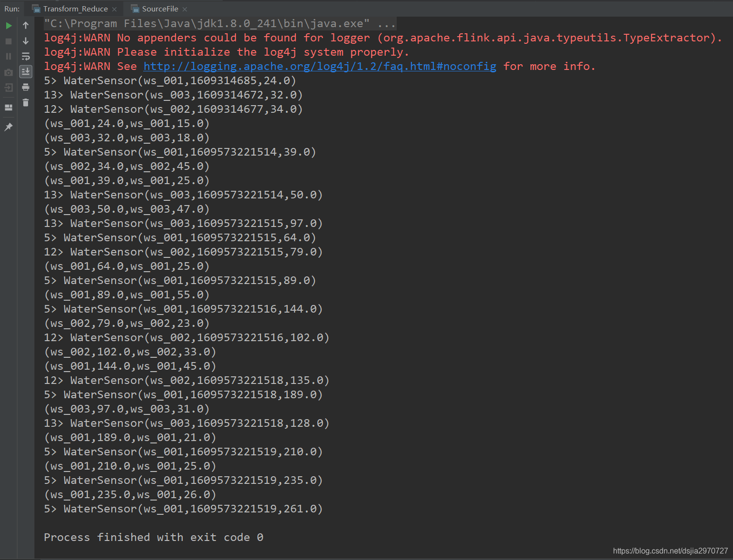Click the Down the stack trace arrow
This screenshot has width=733, height=560.
click(x=26, y=41)
